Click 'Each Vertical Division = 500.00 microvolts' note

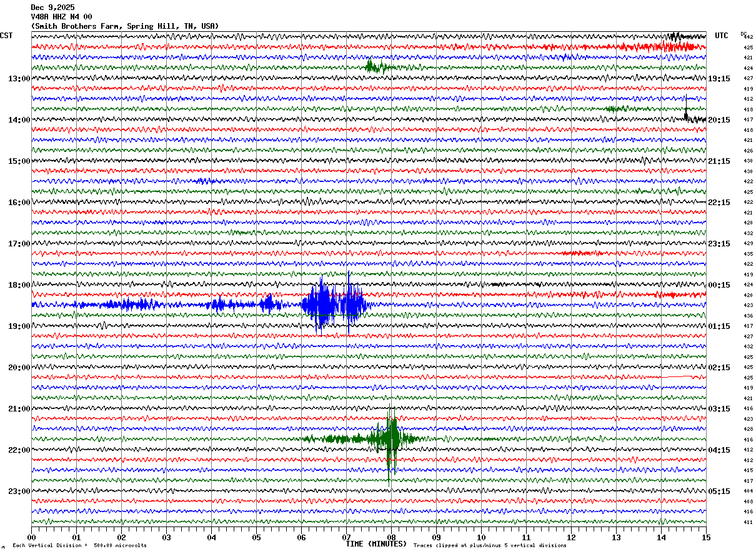(x=79, y=546)
